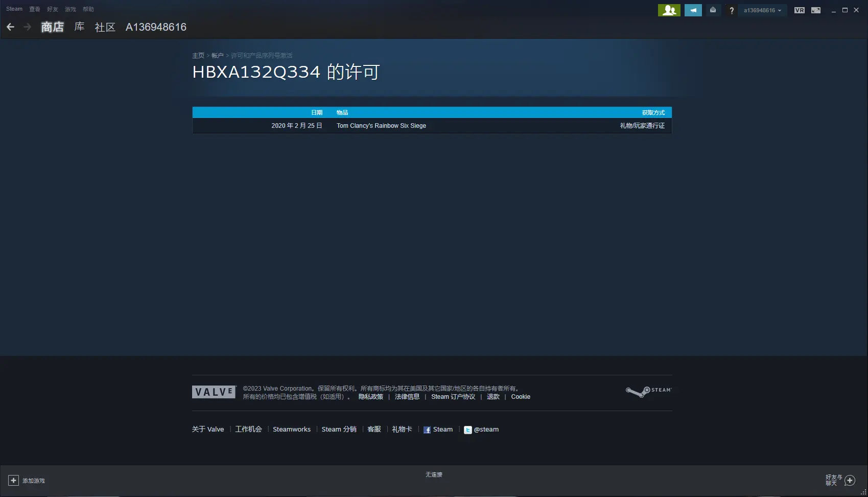Click the Valve logo in footer

(x=214, y=392)
